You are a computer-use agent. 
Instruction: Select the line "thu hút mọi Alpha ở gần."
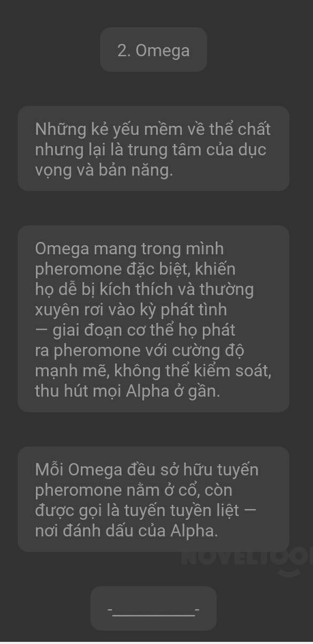point(127,391)
